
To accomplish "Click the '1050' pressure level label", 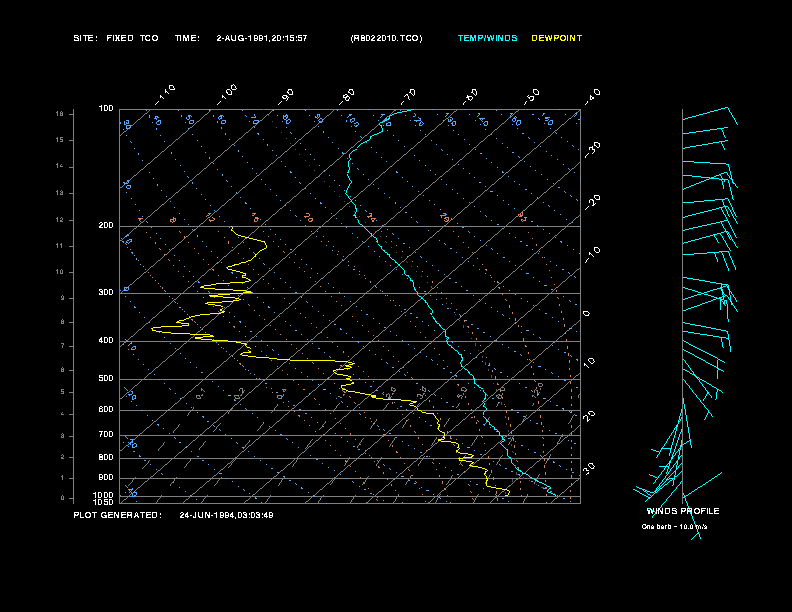I will (104, 502).
